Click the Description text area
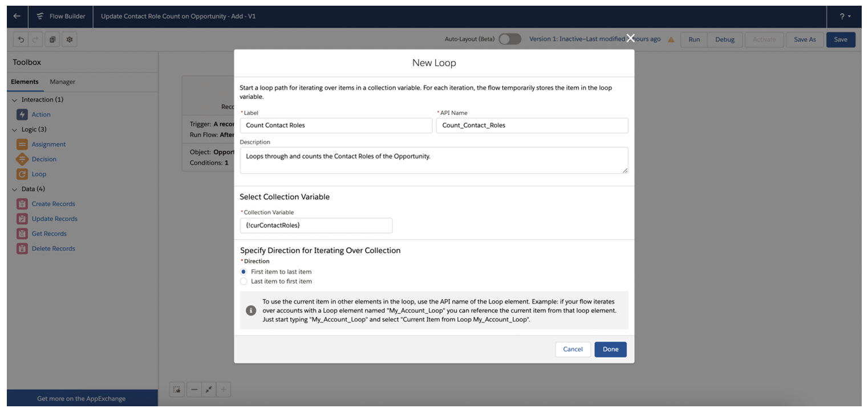This screenshot has height=412, width=868. [434, 160]
